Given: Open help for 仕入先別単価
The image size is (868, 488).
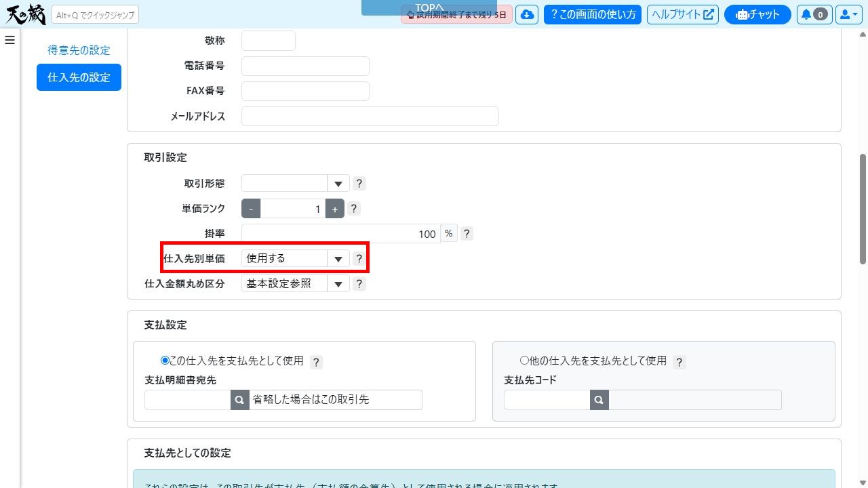Looking at the screenshot, I should click(359, 258).
